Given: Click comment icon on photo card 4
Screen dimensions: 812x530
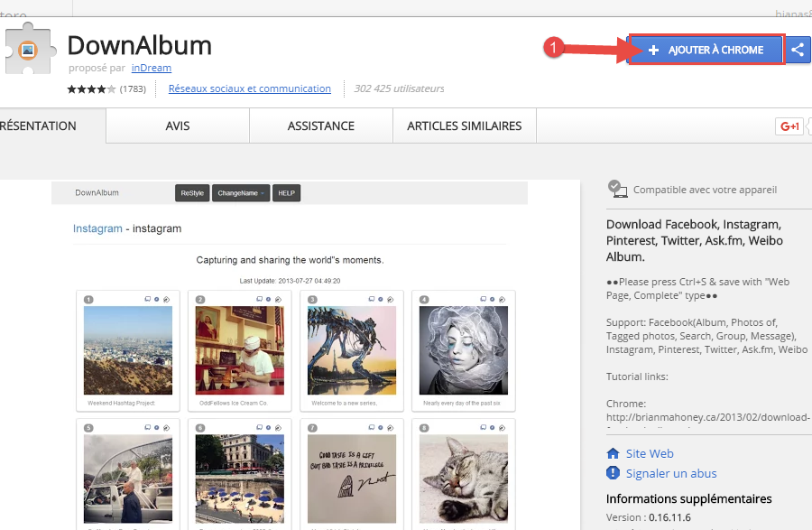Looking at the screenshot, I should [x=484, y=300].
